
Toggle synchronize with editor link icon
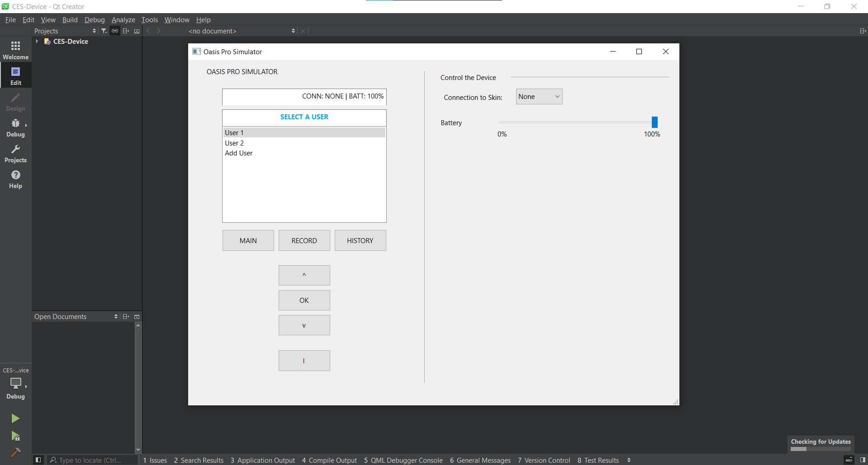pos(115,31)
